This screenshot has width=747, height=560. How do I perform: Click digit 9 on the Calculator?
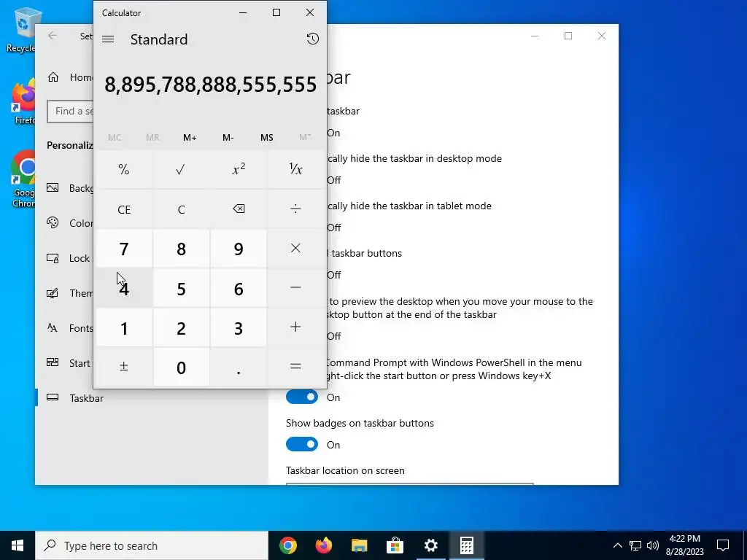click(239, 249)
